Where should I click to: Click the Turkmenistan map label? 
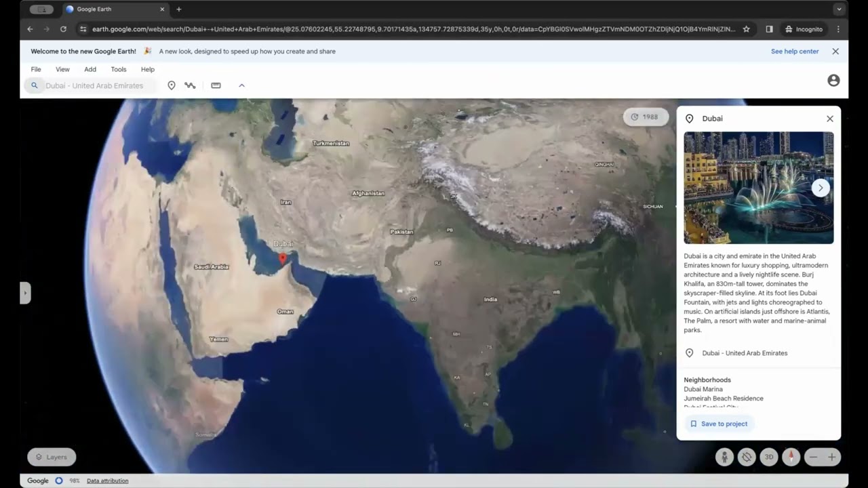pyautogui.click(x=331, y=143)
